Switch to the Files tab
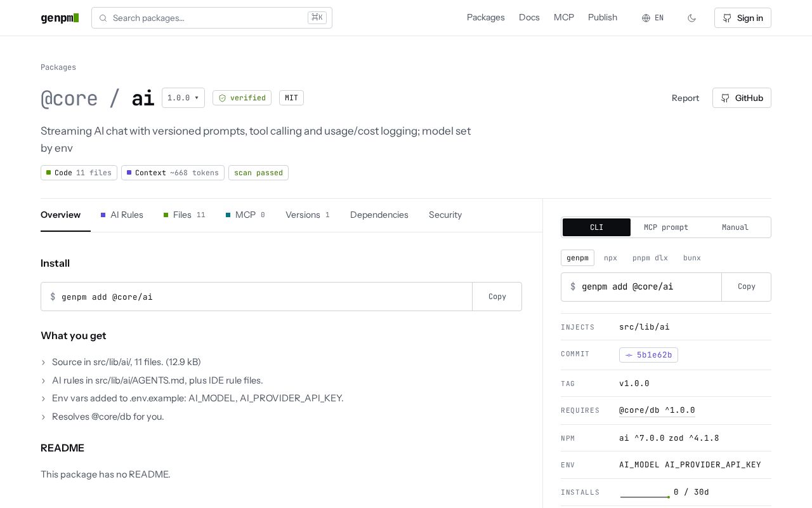This screenshot has height=508, width=812. (185, 215)
